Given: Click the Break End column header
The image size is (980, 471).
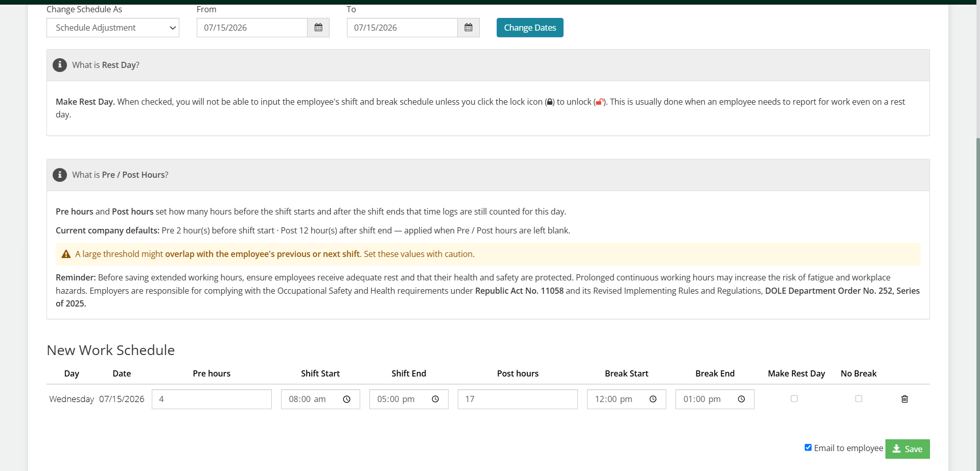Looking at the screenshot, I should 715,373.
